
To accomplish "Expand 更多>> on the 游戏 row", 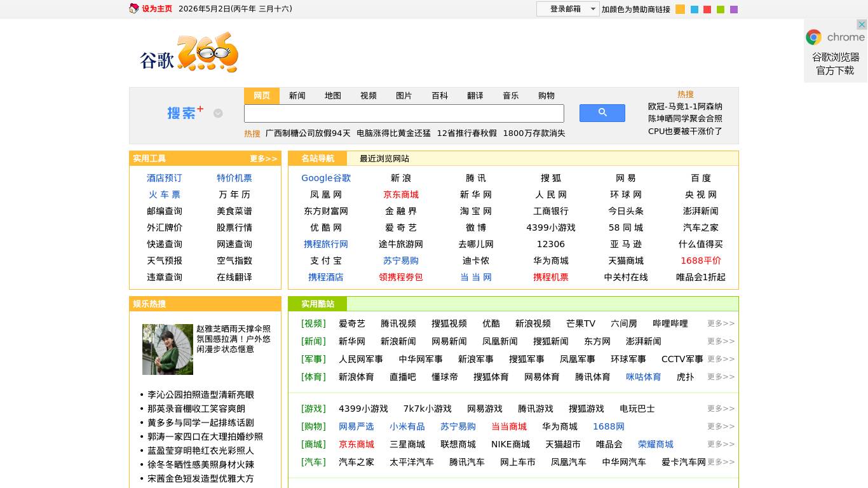I will coord(721,409).
